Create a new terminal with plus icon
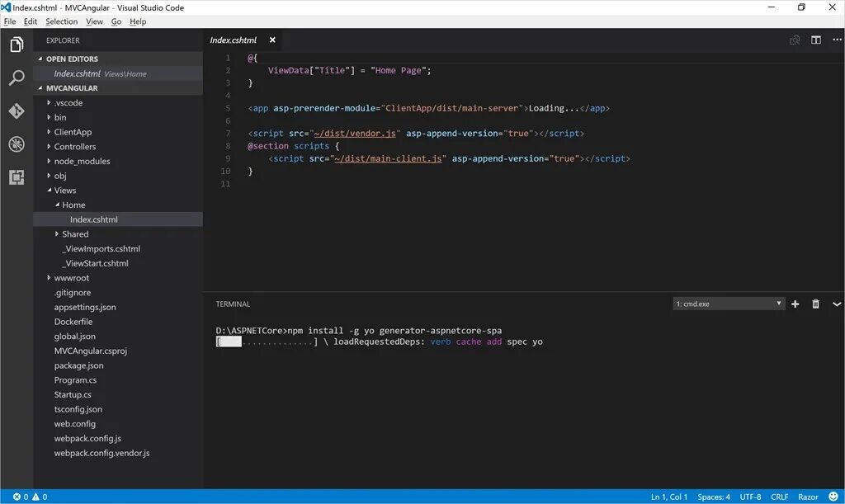 (795, 304)
